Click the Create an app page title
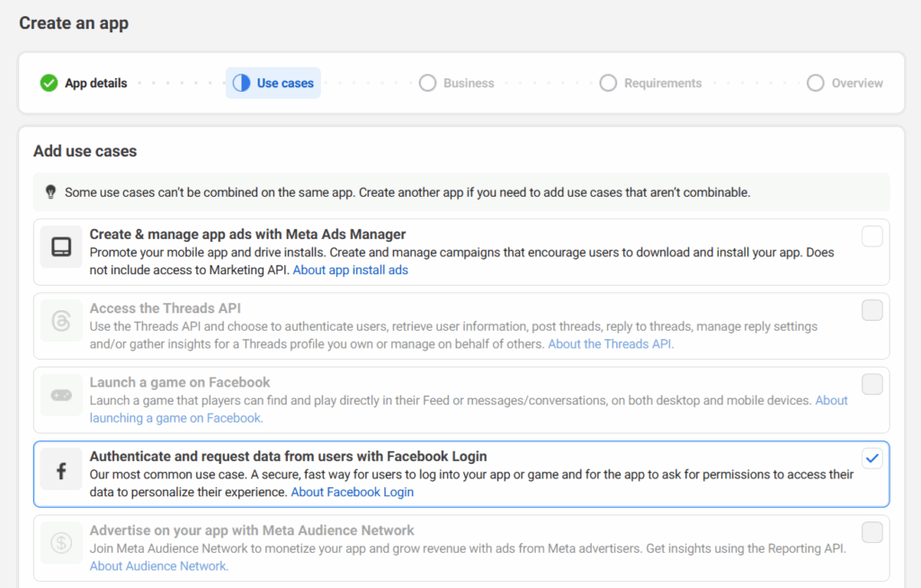The height and width of the screenshot is (588, 921). click(x=74, y=22)
